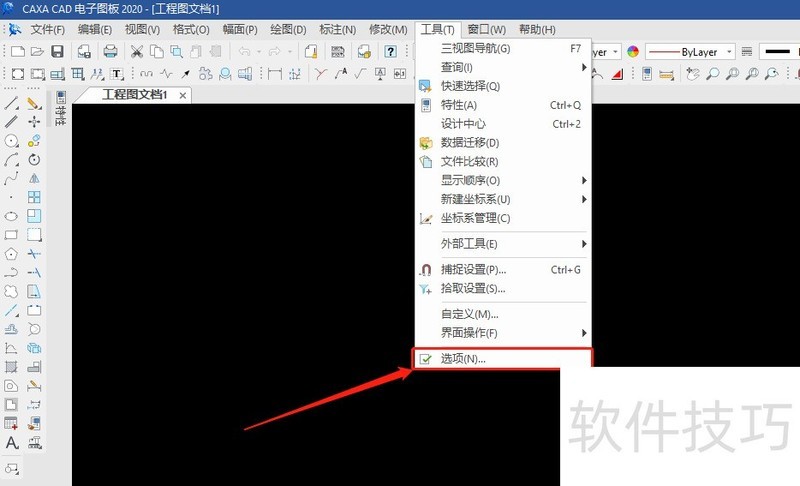Image resolution: width=800 pixels, height=486 pixels.
Task: Choose 拾取设置(S)... menu entry
Action: coord(503,289)
